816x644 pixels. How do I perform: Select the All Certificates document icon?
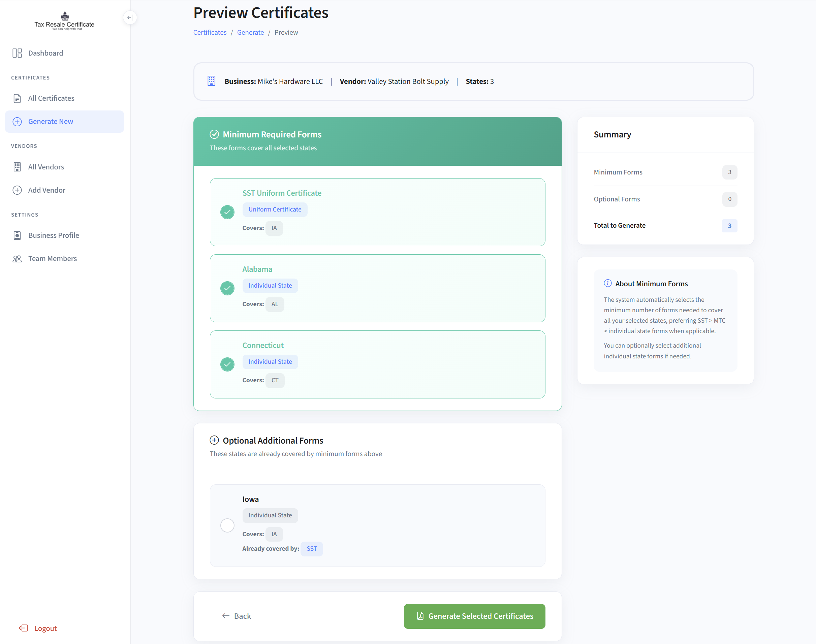coord(17,98)
